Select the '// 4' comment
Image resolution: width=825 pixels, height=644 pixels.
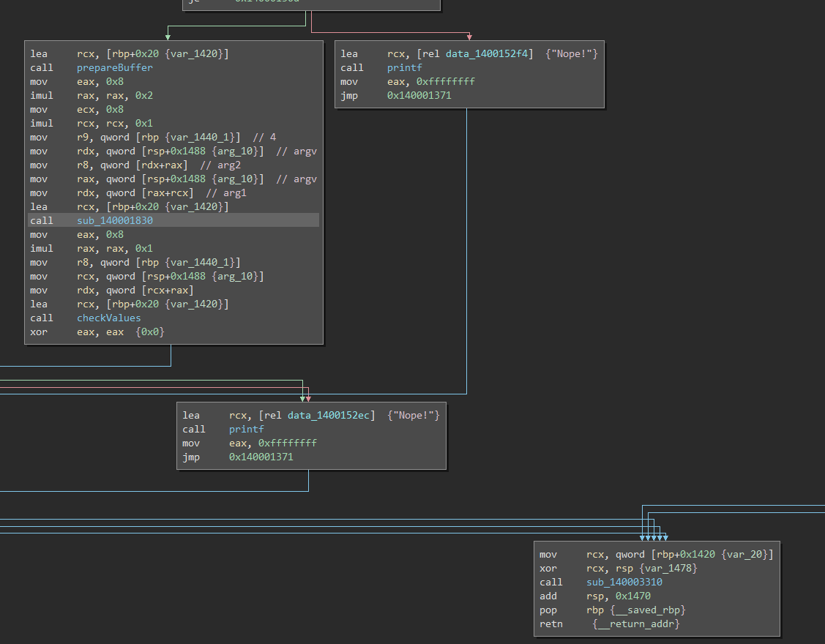coord(264,138)
